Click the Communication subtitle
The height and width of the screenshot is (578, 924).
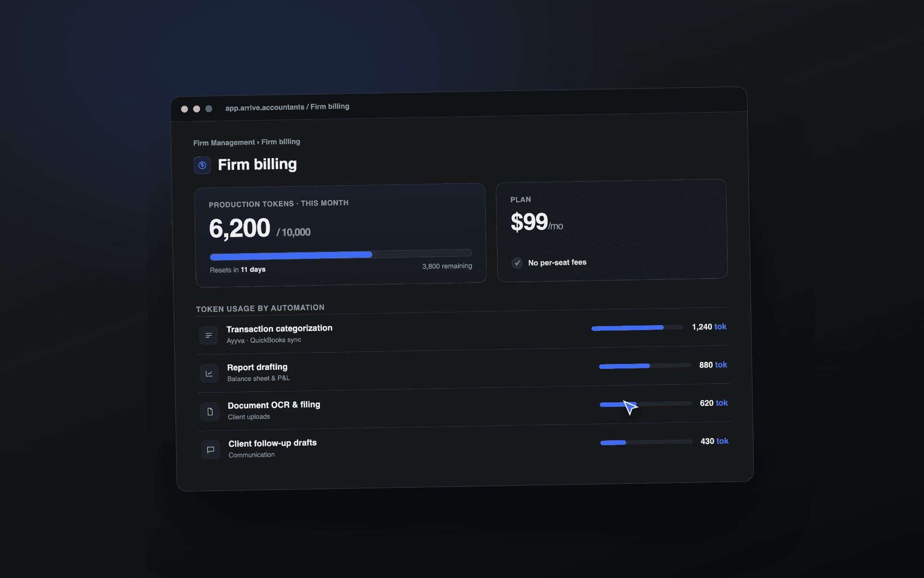(x=252, y=455)
